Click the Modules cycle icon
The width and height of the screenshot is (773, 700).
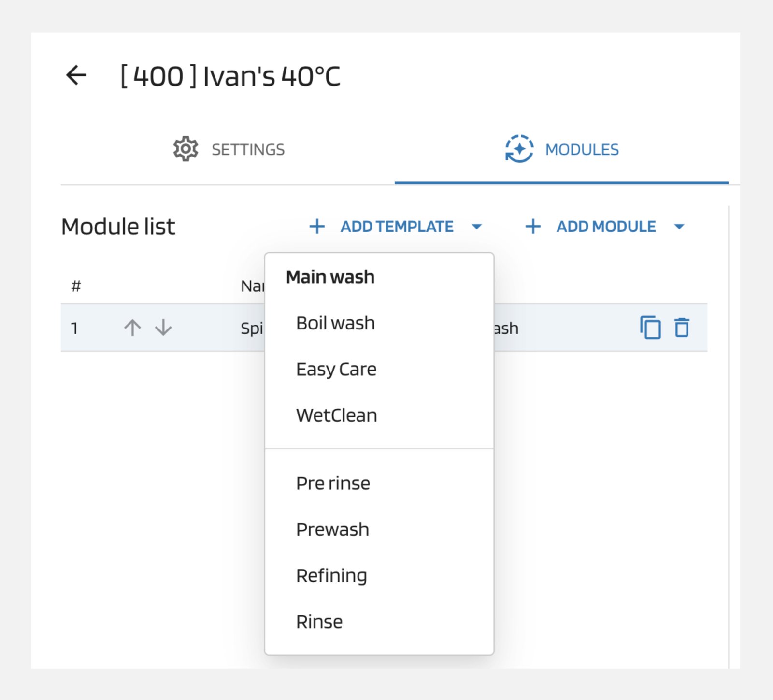click(519, 149)
